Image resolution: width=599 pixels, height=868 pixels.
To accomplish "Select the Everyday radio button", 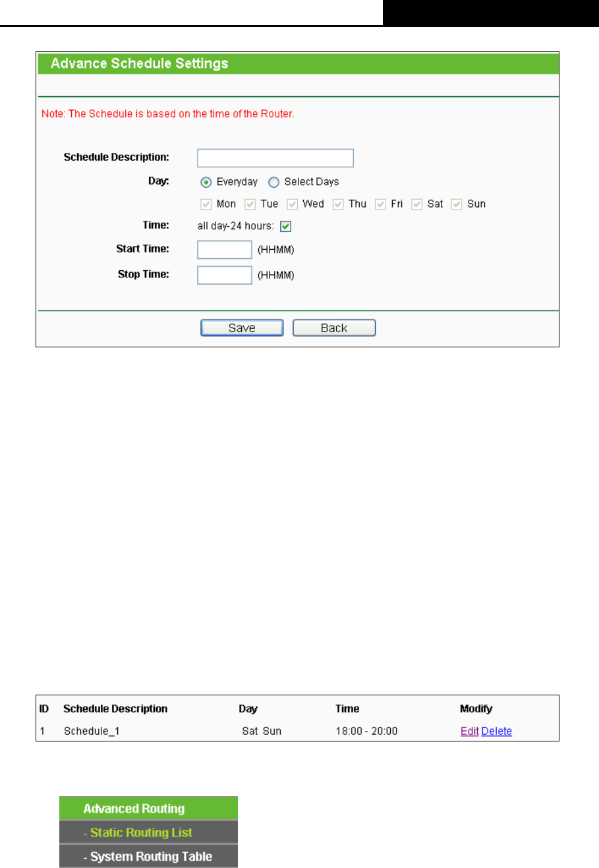I will coord(206,182).
